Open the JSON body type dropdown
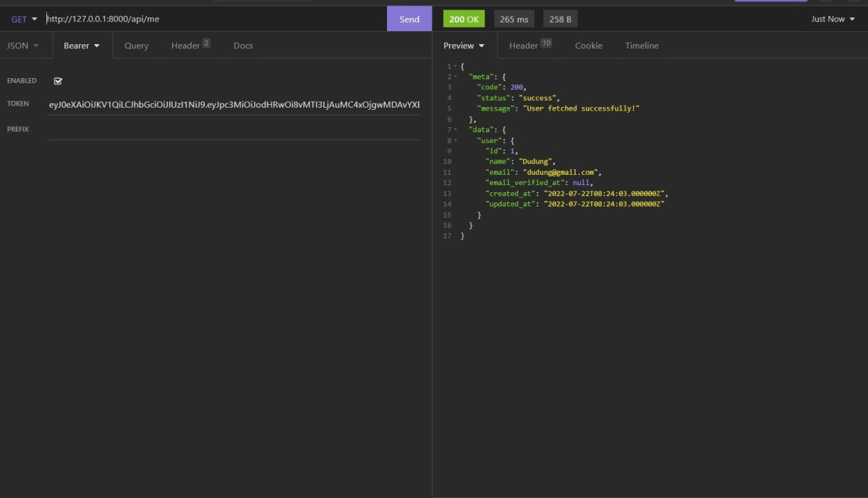This screenshot has width=868, height=498. point(22,46)
